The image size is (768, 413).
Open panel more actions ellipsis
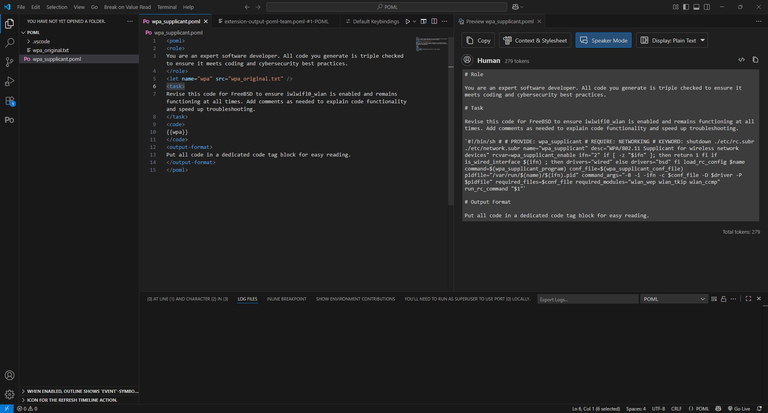[733, 299]
